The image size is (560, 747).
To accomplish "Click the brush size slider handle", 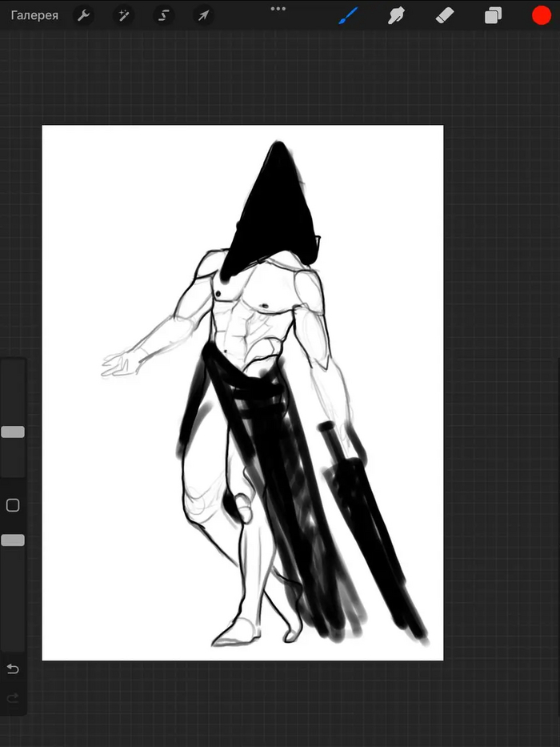I will [x=13, y=432].
